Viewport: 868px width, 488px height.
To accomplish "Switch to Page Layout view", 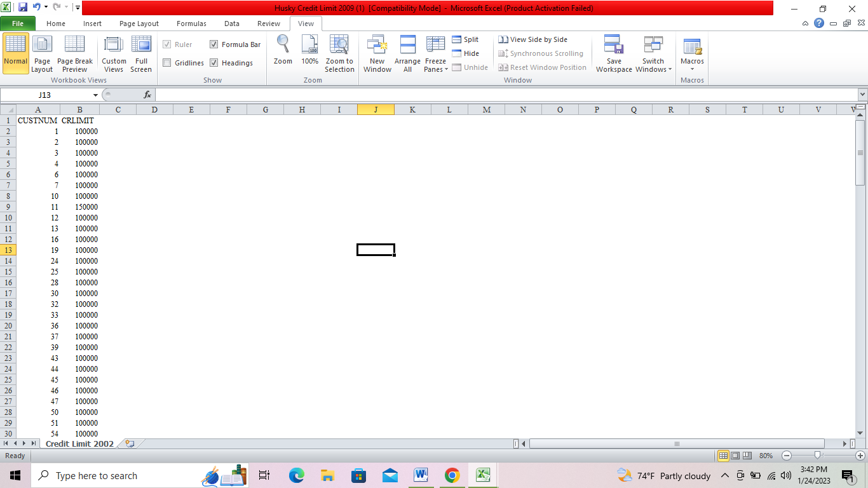I will 42,54.
